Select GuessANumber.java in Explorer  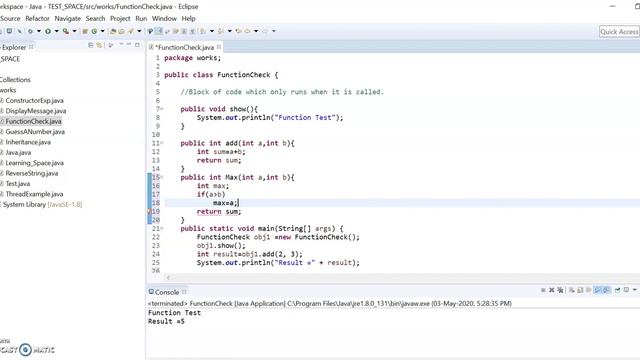click(35, 131)
